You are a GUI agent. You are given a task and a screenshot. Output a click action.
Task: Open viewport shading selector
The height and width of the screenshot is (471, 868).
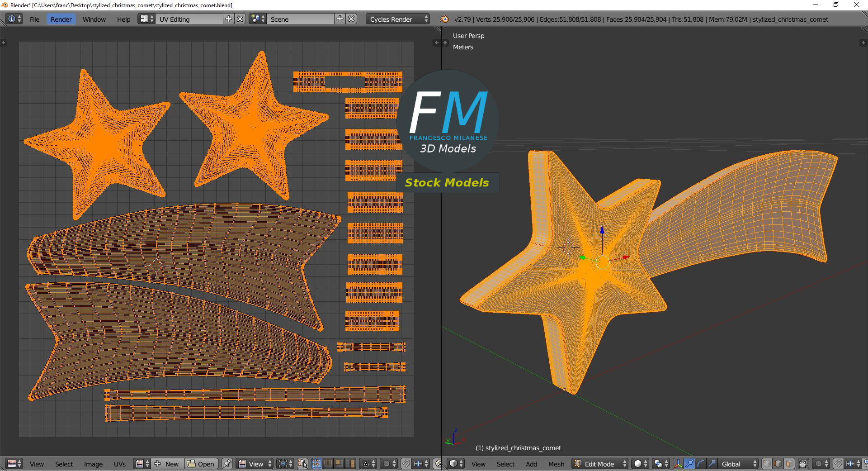pyautogui.click(x=640, y=464)
